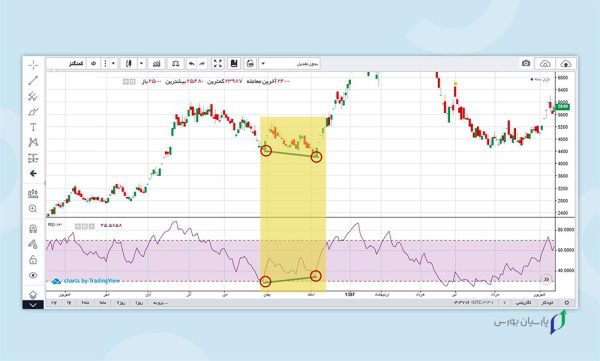Click the 80.0000 RSI axis label
Image resolution: width=600 pixels, height=361 pixels.
click(566, 230)
